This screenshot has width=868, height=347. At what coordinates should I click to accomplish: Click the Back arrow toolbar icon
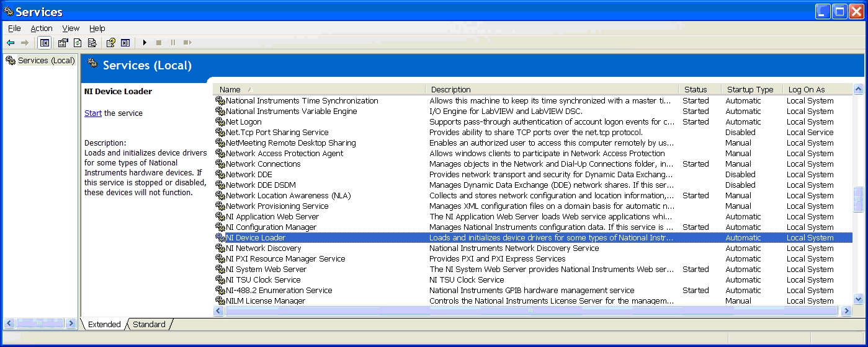pyautogui.click(x=11, y=43)
